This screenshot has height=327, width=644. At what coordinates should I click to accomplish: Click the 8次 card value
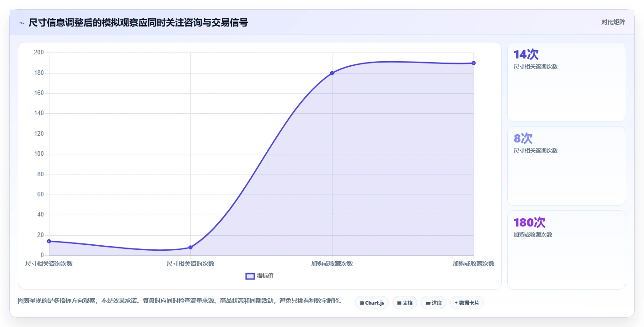pyautogui.click(x=523, y=138)
